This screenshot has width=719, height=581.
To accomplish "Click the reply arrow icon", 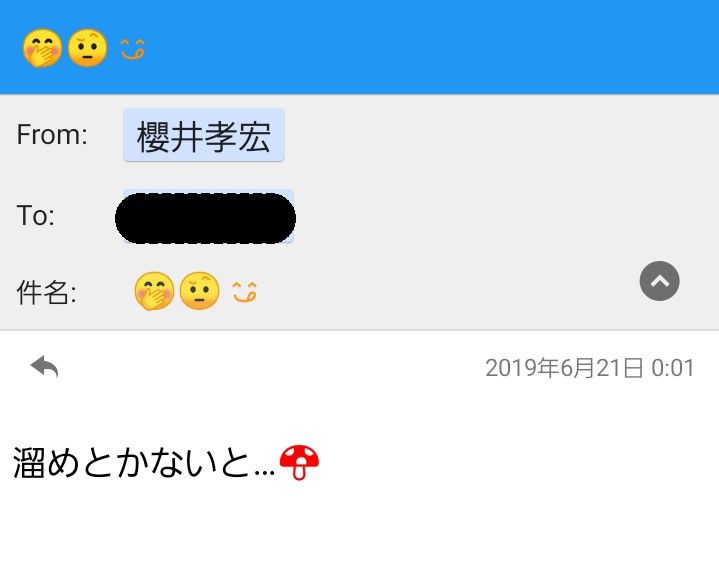I will [x=44, y=367].
